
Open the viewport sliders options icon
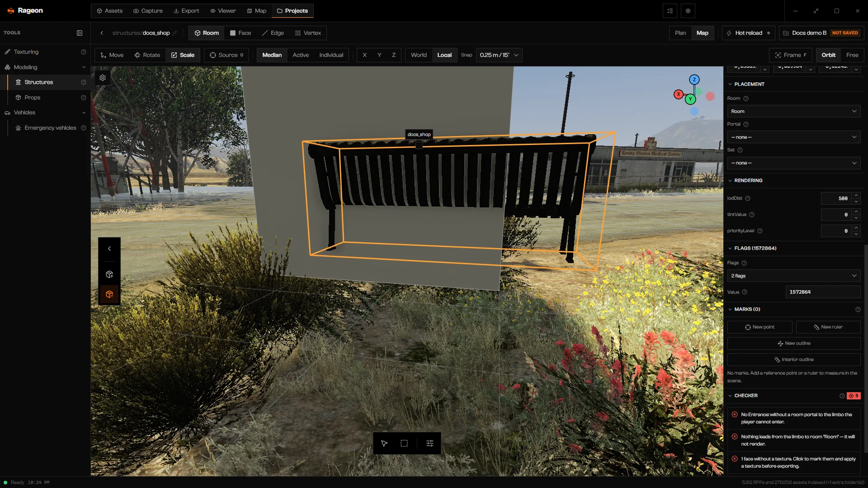(x=430, y=443)
